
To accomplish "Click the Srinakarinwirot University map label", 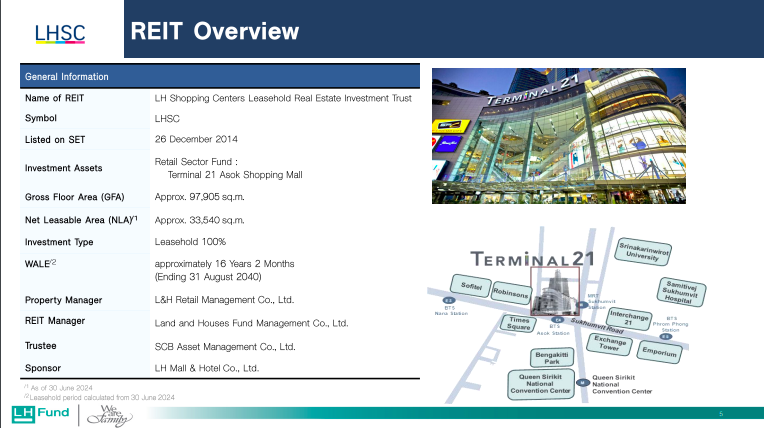I will point(643,253).
